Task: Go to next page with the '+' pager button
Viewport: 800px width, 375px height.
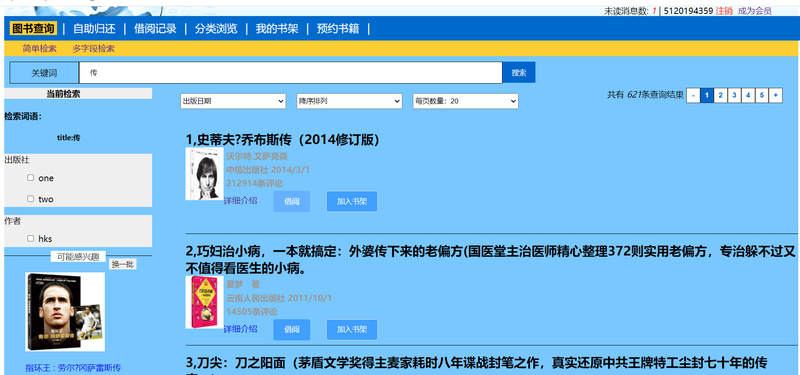Action: 776,95
